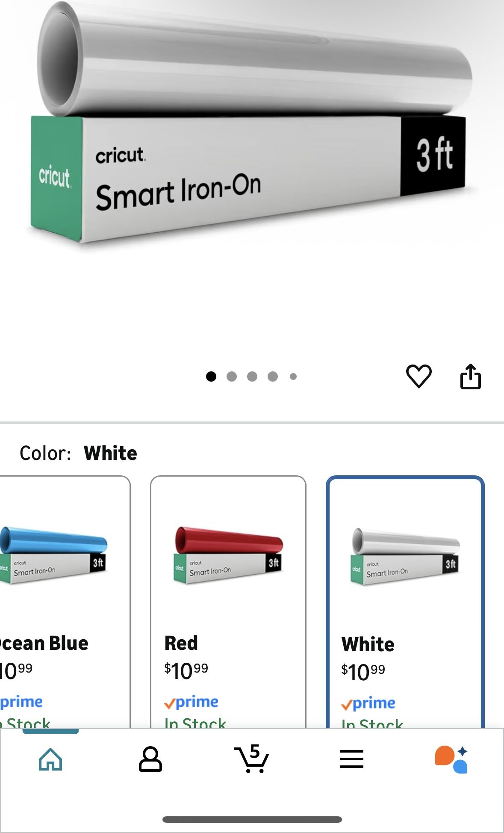Tap the heart icon to add to wishlist
Image resolution: width=504 pixels, height=833 pixels.
click(419, 376)
